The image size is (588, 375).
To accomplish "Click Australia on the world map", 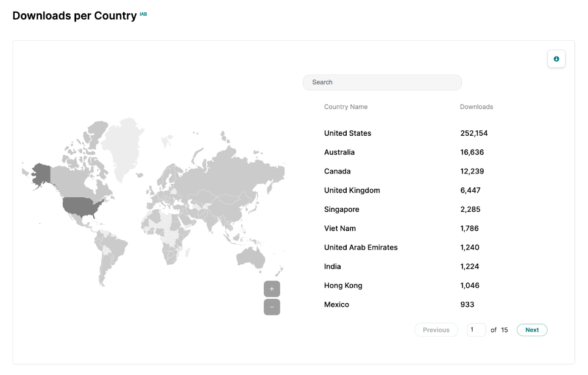I will 250,257.
